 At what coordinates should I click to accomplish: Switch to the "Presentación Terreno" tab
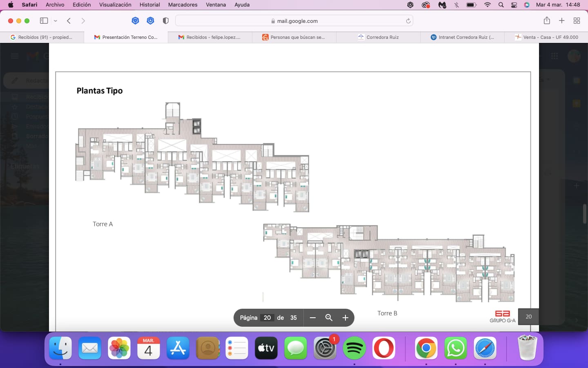point(126,37)
